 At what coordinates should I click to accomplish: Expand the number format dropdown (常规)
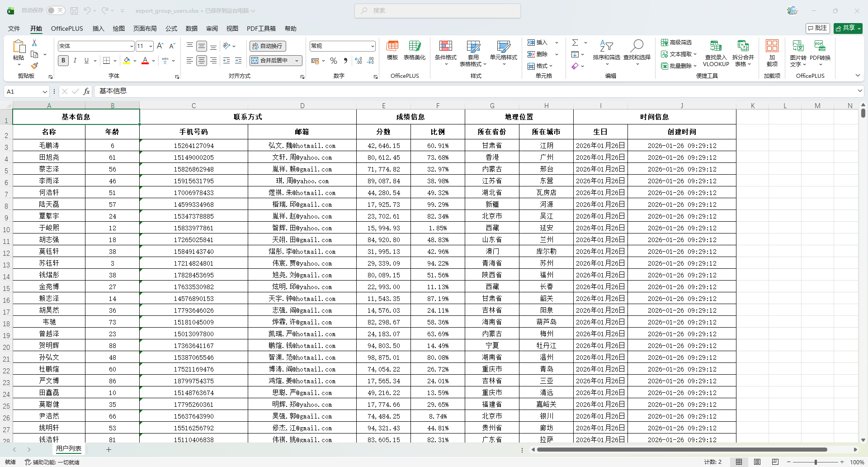(x=373, y=46)
